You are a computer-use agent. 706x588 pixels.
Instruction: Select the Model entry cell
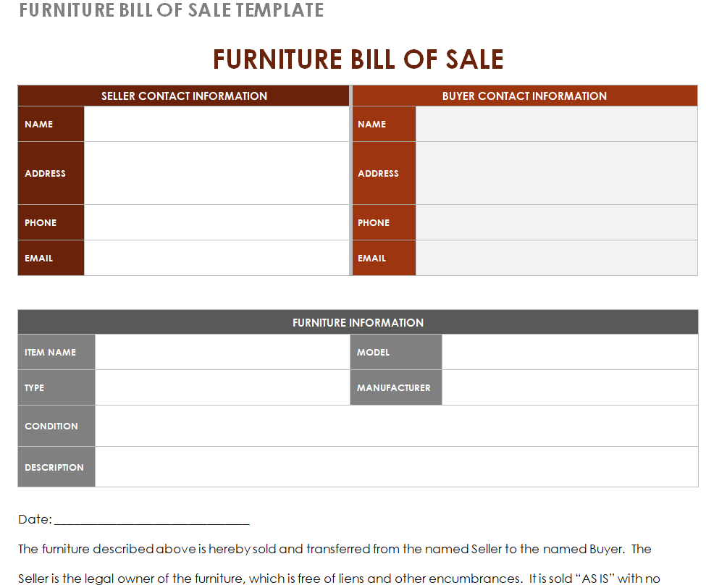pyautogui.click(x=570, y=352)
